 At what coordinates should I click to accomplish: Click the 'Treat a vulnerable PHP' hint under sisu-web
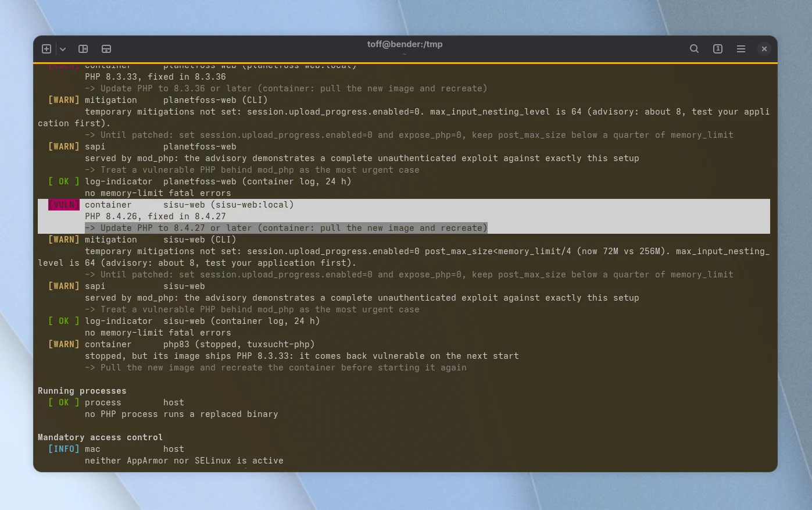coord(252,309)
